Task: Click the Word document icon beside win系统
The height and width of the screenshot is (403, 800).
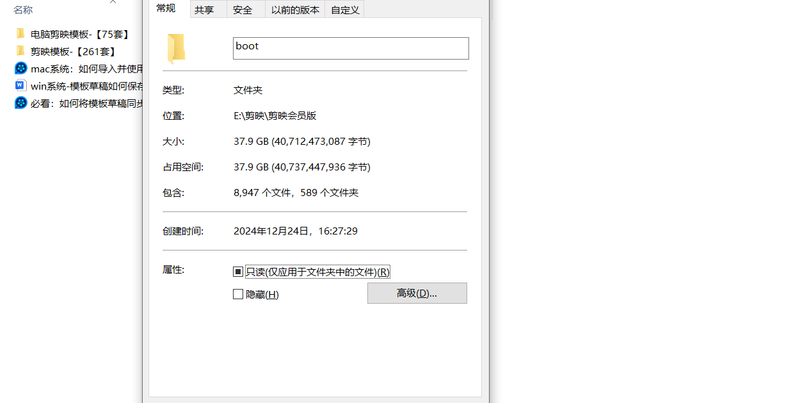Action: coord(20,86)
